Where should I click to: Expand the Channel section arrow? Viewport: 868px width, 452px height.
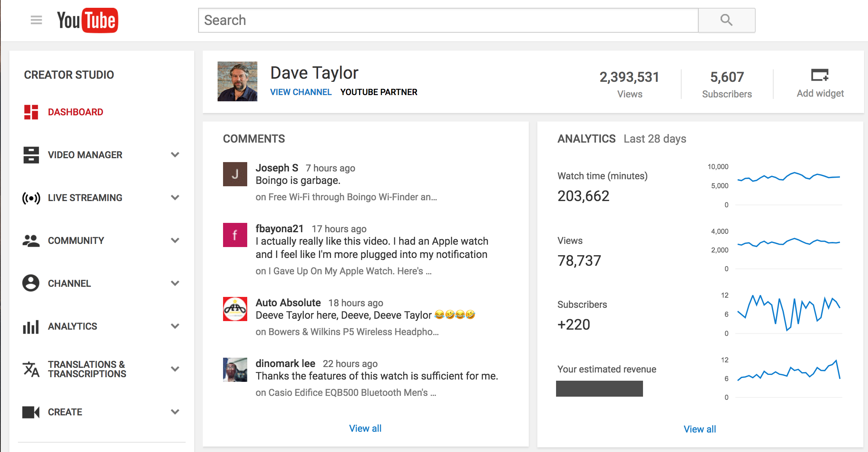pos(175,283)
